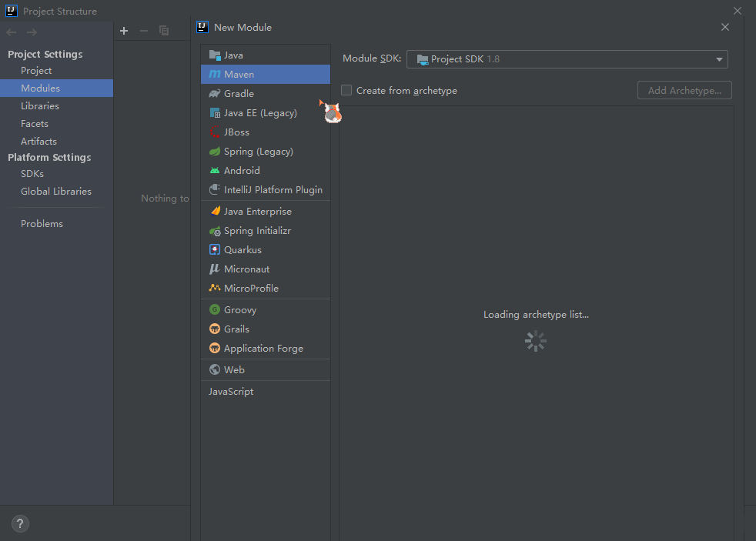756x541 pixels.
Task: Click the MicroProfile icon
Action: pyautogui.click(x=215, y=288)
